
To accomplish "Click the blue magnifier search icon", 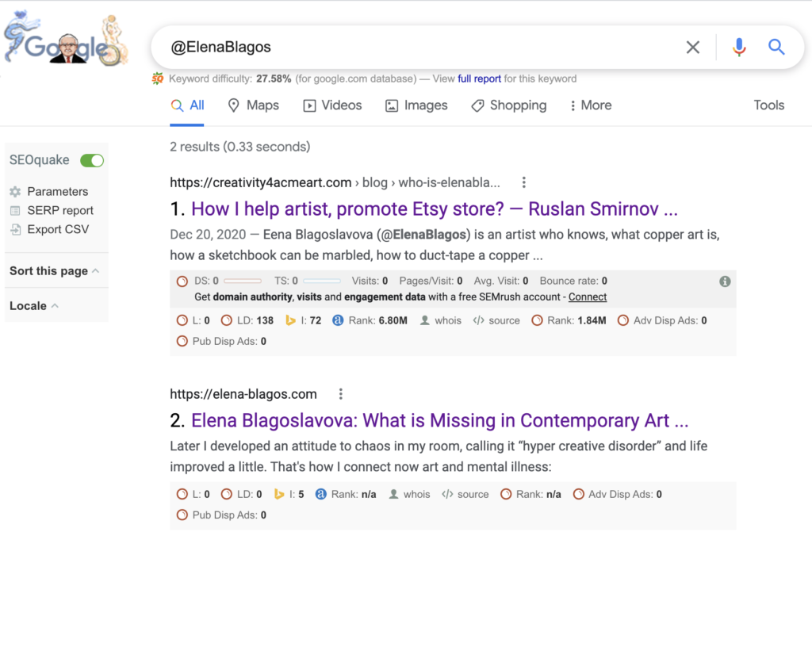I will coord(776,47).
